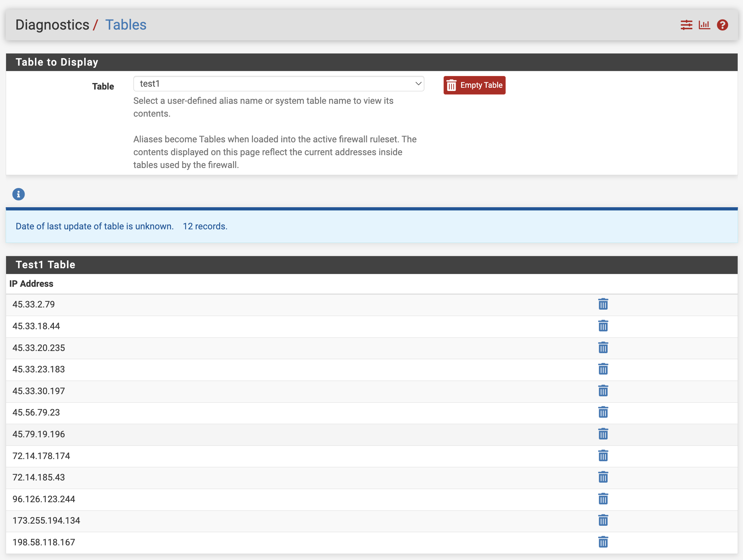The width and height of the screenshot is (743, 560).
Task: Click trash icon for 45.33.30.197
Action: tap(603, 391)
